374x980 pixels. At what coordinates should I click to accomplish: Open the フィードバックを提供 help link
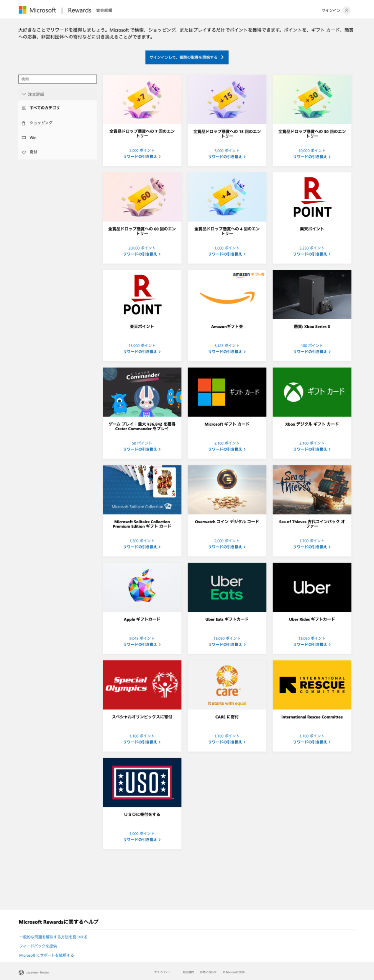pyautogui.click(x=38, y=946)
